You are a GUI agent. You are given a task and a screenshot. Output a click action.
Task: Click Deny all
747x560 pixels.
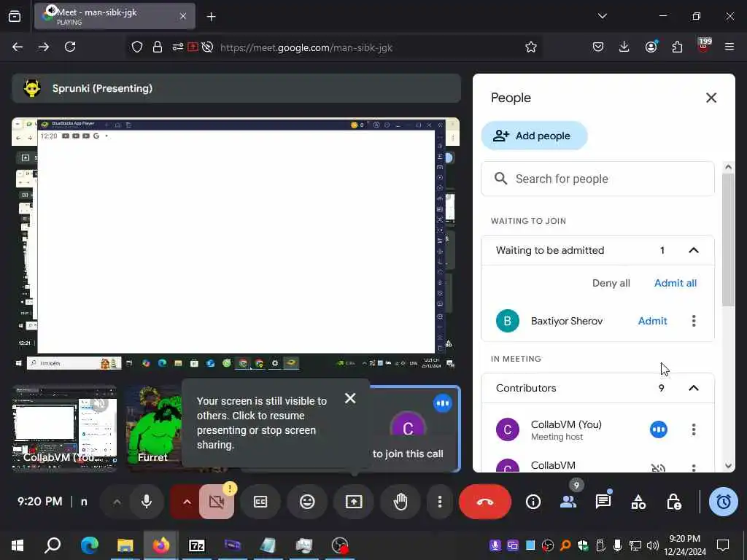tap(611, 283)
